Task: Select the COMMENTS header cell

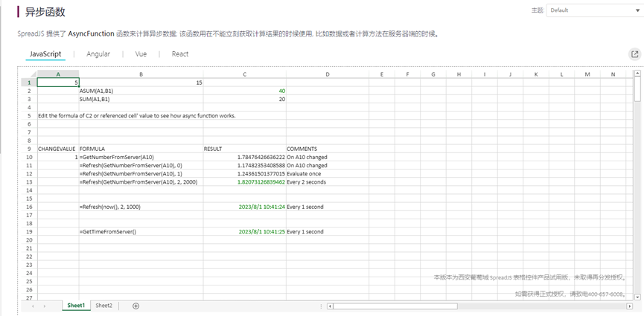Action: click(x=328, y=149)
